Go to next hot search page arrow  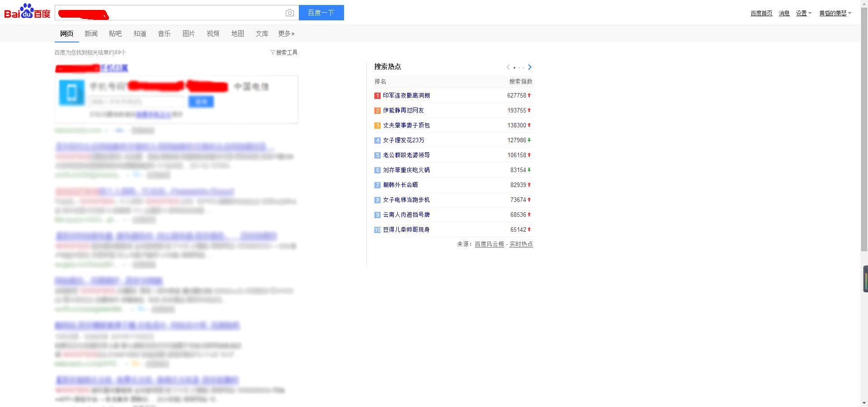(x=530, y=67)
